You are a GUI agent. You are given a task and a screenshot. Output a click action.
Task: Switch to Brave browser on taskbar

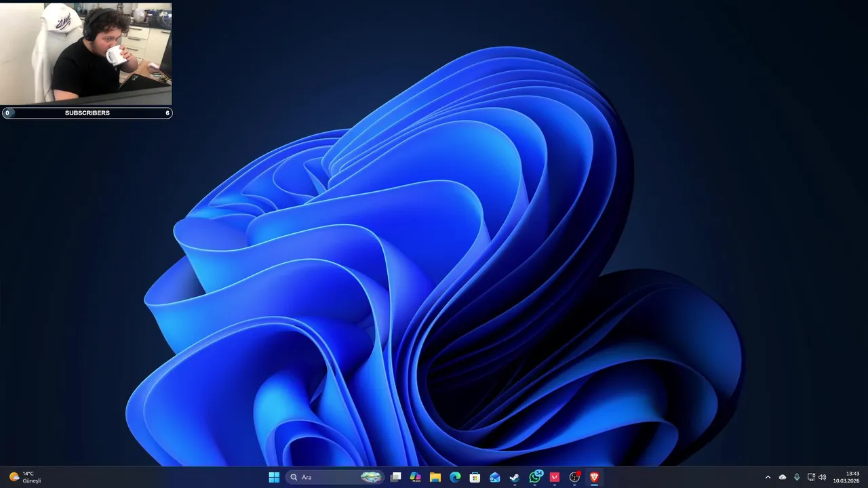tap(594, 477)
